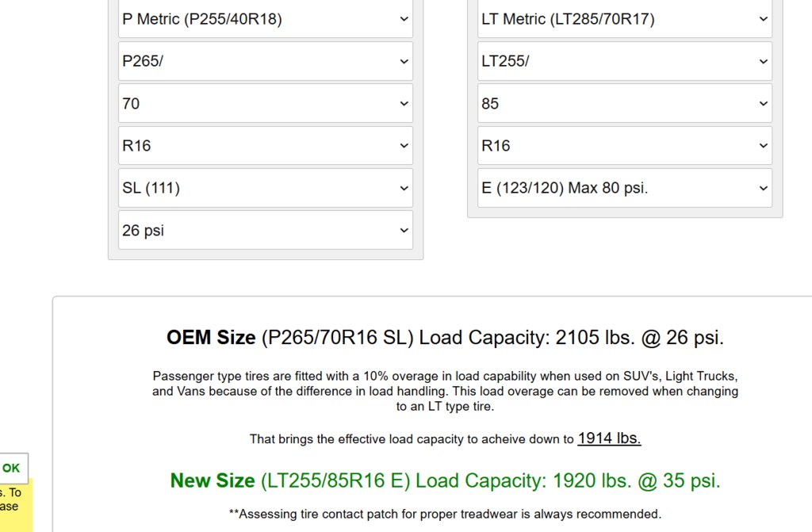Open the LT Metric tire type dropdown
The image size is (812, 532).
625,19
